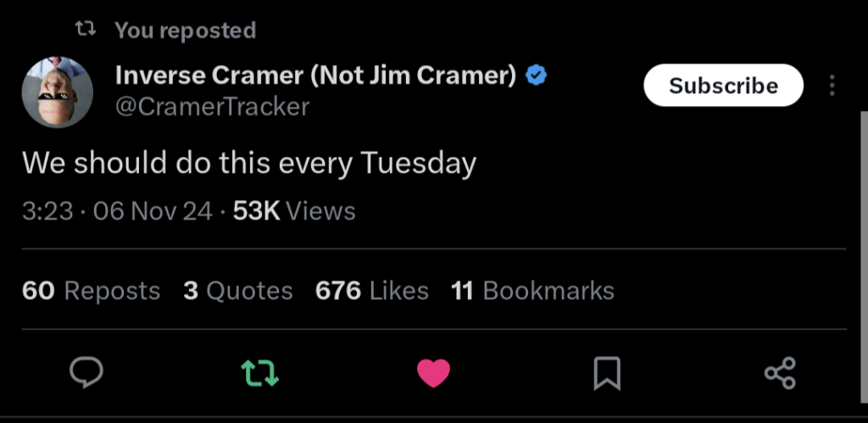This screenshot has width=868, height=423.
Task: Unlike the post with the pink heart
Action: pos(433,373)
